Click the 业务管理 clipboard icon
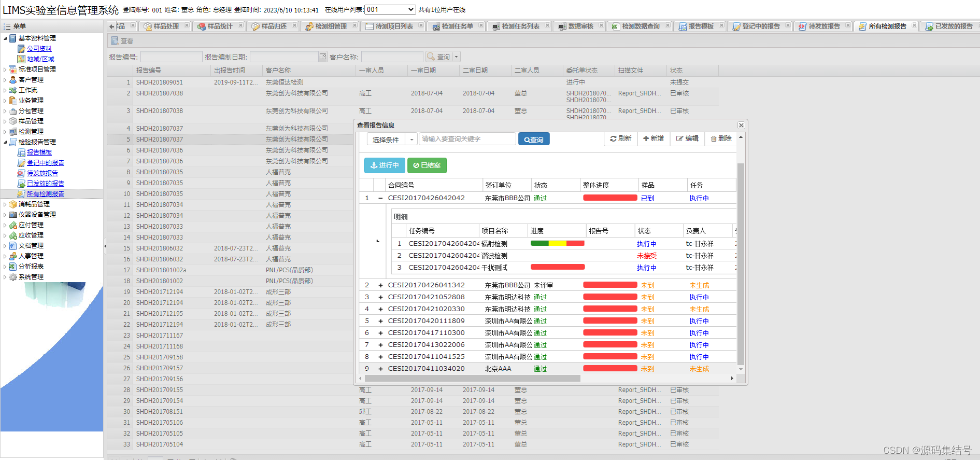The image size is (980, 460). pos(13,101)
